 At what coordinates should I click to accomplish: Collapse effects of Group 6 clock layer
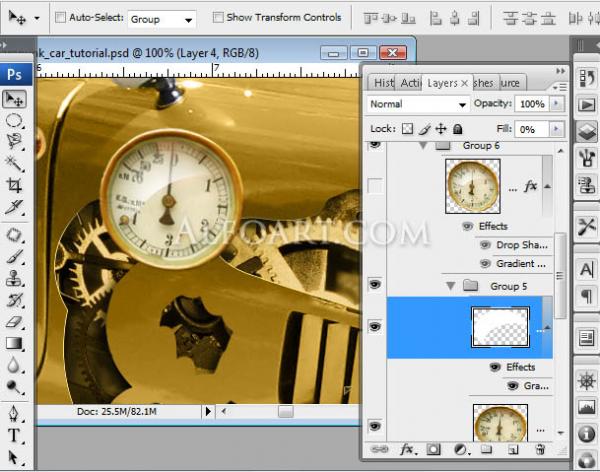pos(548,186)
